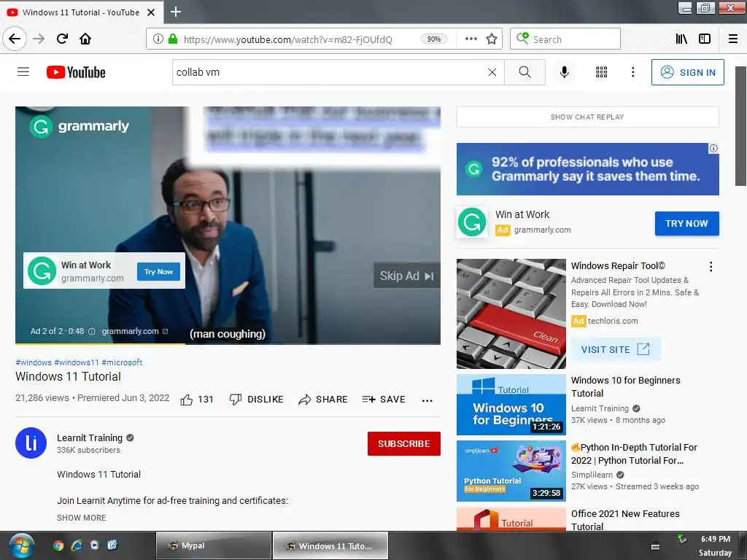Open page actions three-dot menu in address bar

click(x=471, y=39)
